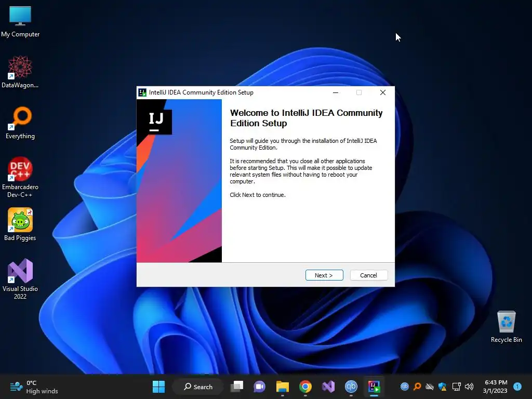Select the My Computer desktop icon
Image resolution: width=532 pixels, height=399 pixels.
coord(20,21)
